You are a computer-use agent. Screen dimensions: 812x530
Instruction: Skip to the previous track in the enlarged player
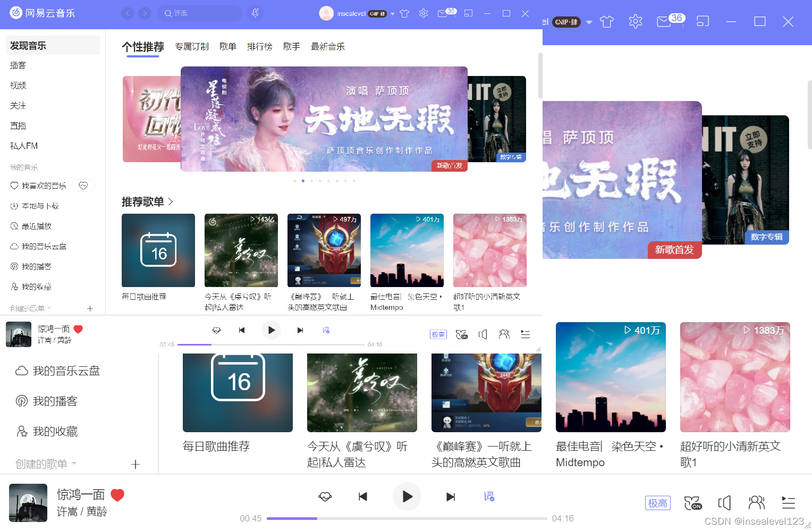click(x=363, y=497)
